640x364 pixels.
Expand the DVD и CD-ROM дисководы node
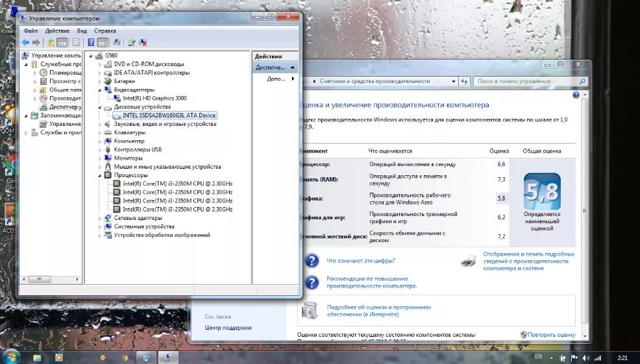(x=99, y=64)
